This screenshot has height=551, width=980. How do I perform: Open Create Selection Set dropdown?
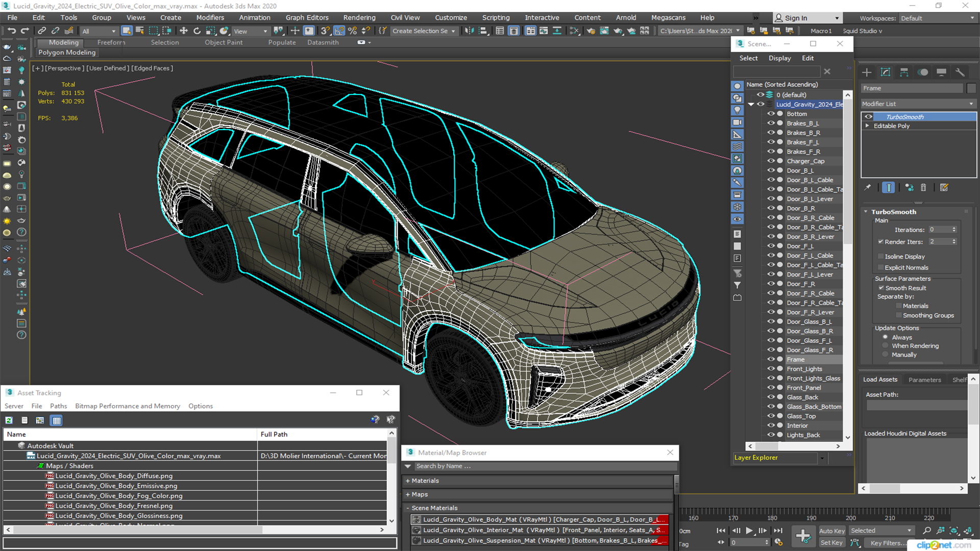tap(424, 31)
